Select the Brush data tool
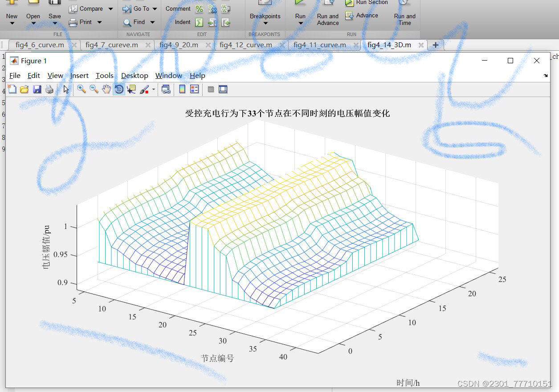Viewport: 559px width, 392px height. [x=144, y=90]
